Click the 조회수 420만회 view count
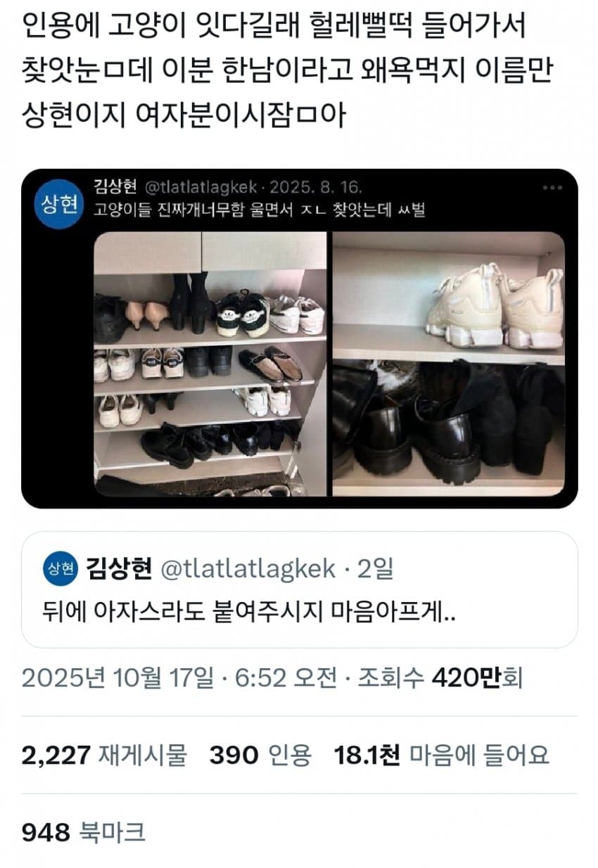Viewport: 598px width, 868px height. [x=440, y=679]
